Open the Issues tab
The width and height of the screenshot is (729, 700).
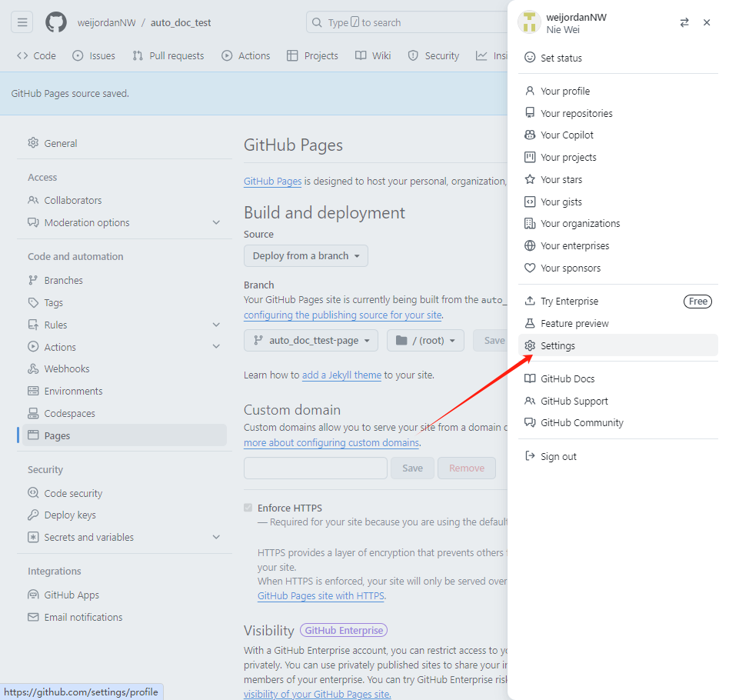(94, 56)
